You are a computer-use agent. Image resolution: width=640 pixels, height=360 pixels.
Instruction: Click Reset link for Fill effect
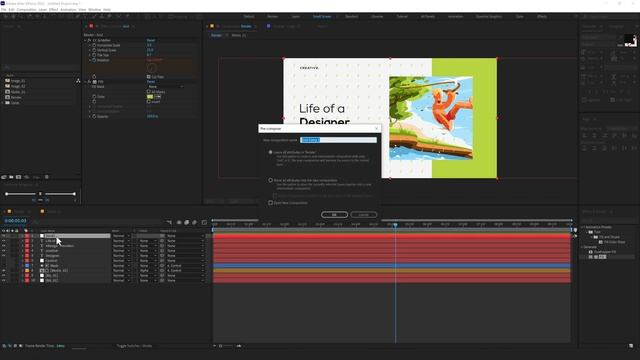point(151,82)
